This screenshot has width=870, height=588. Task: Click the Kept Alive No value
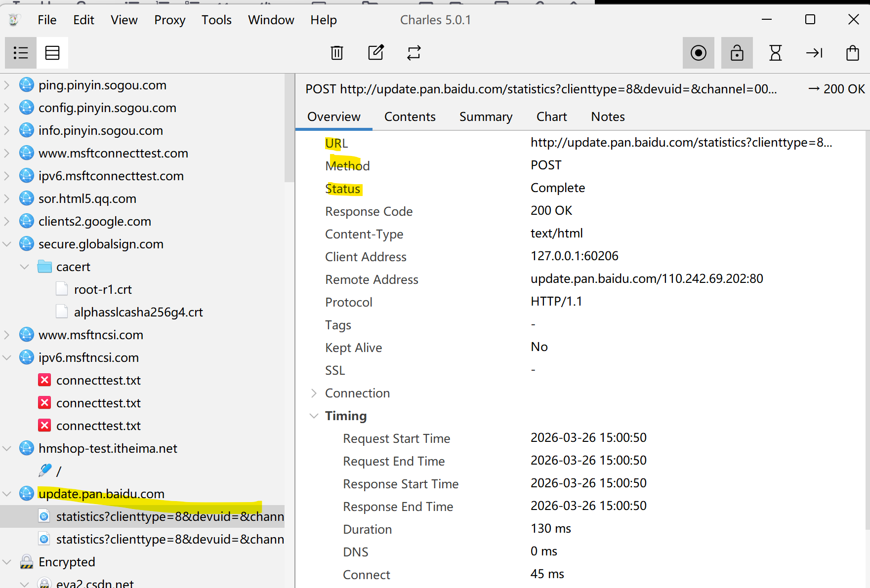pyautogui.click(x=539, y=347)
